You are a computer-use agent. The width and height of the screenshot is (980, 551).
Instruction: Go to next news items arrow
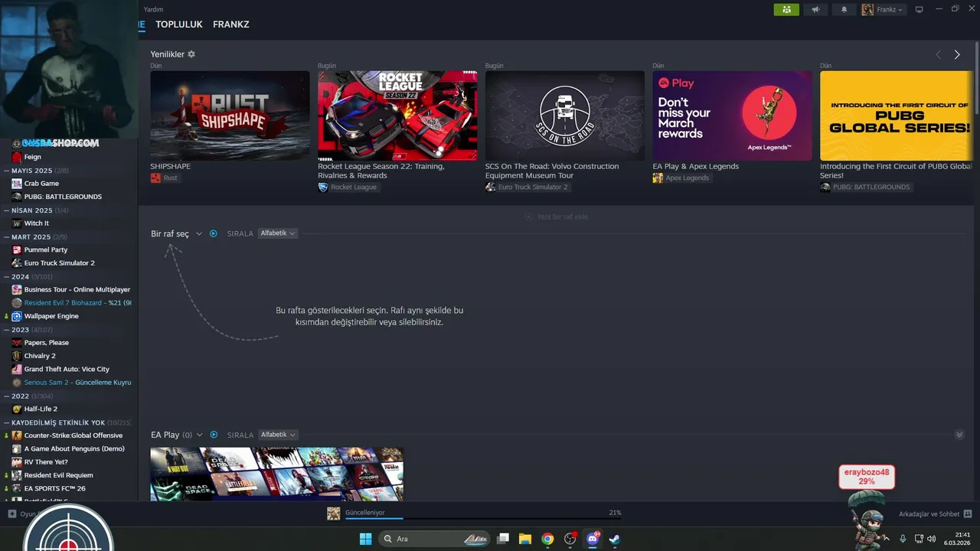(957, 54)
